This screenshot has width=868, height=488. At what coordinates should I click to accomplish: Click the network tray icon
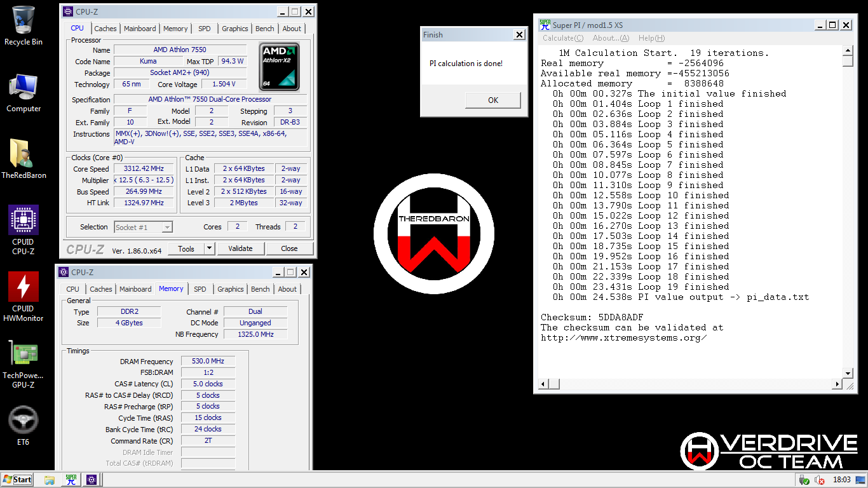pyautogui.click(x=804, y=480)
